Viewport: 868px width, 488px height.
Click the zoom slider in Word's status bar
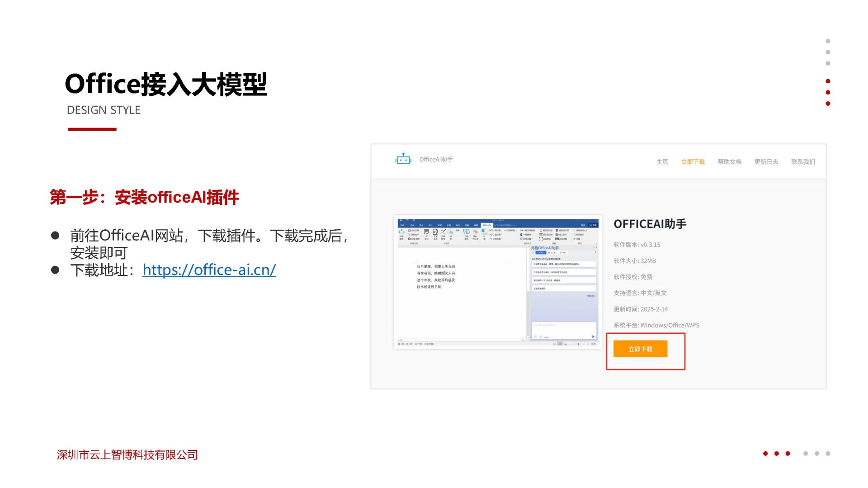tap(578, 344)
